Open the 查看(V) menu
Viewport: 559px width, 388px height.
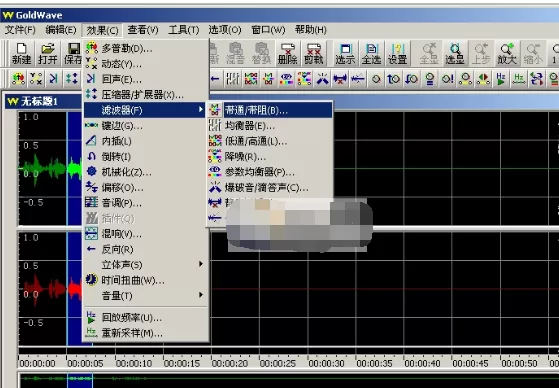(143, 30)
